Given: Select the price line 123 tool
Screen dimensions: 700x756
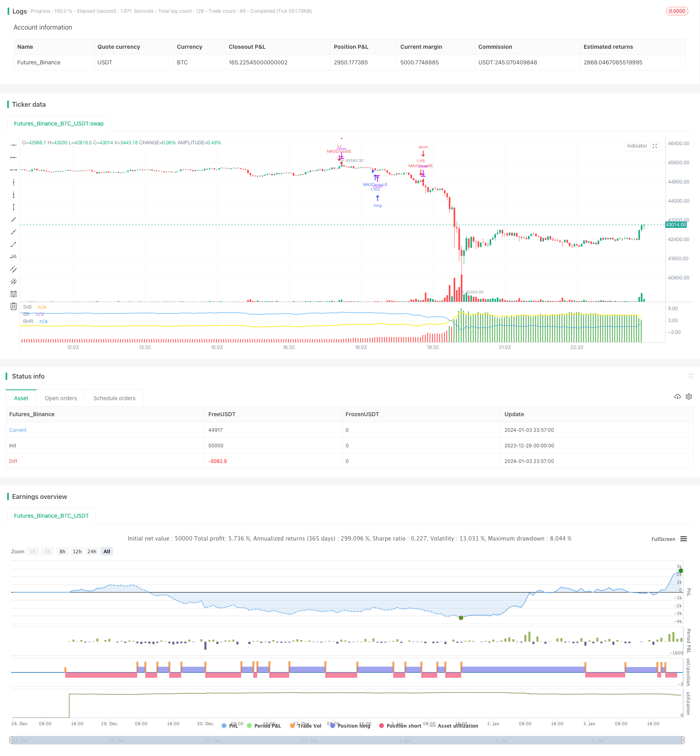Looking at the screenshot, I should (x=14, y=257).
